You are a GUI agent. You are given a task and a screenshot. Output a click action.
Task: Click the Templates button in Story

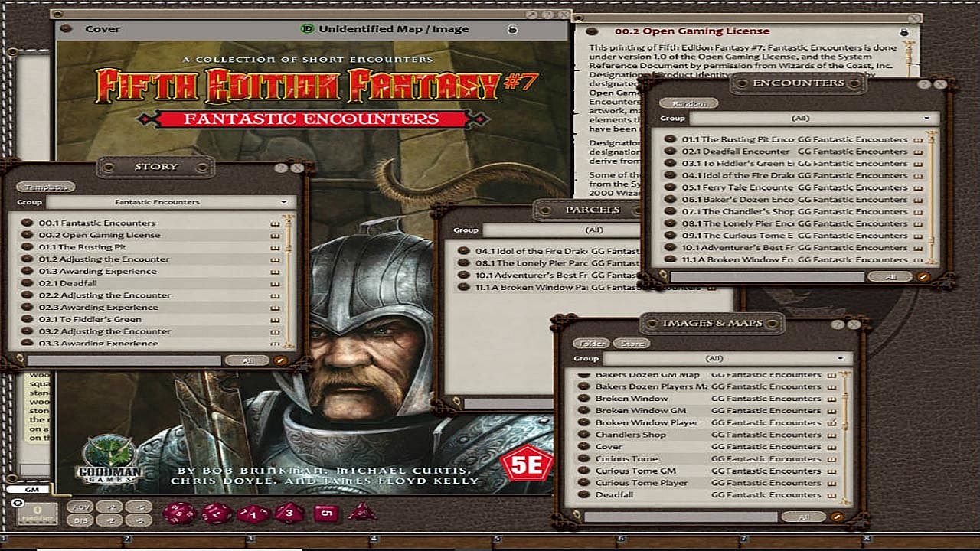point(47,187)
